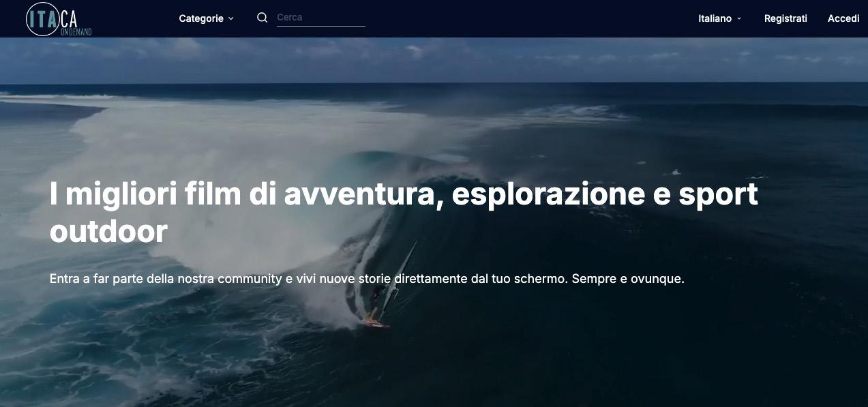The height and width of the screenshot is (407, 868).
Task: Click the circled ITA emblem in logo
Action: pos(42,19)
